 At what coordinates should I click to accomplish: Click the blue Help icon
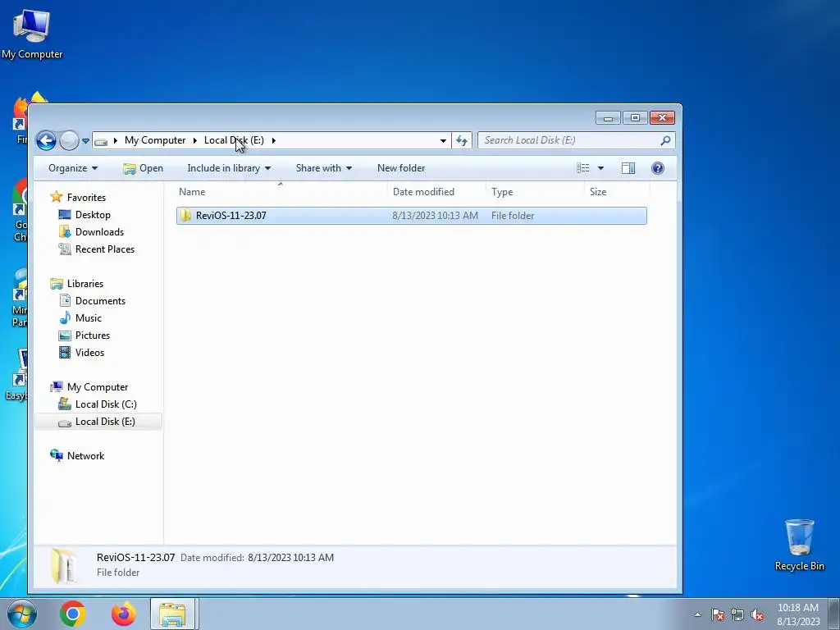click(x=658, y=168)
